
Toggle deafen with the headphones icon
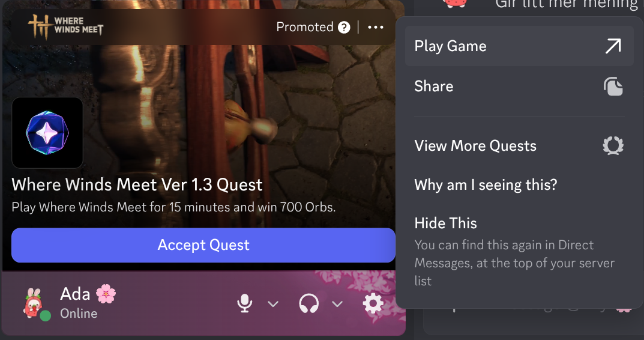(309, 304)
